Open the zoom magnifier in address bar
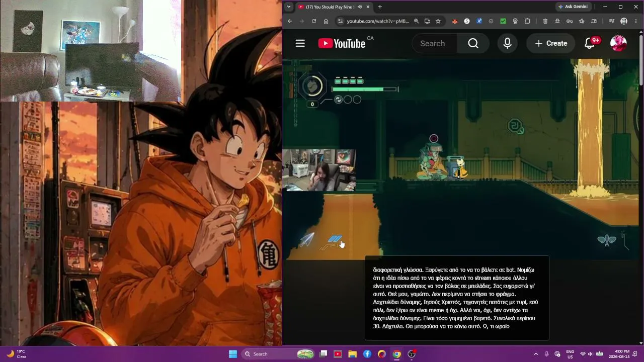Viewport: 644px width, 362px height. click(416, 21)
